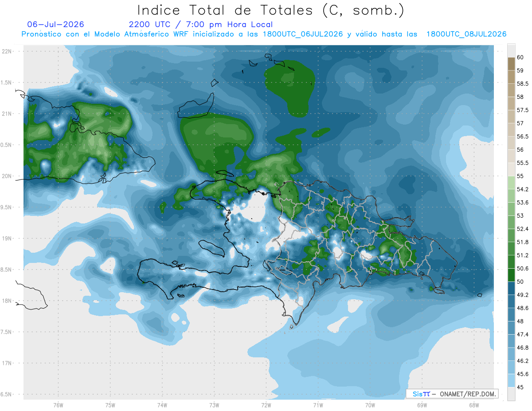
Task: Click the latitude label "19N"
Action: [x=7, y=238]
